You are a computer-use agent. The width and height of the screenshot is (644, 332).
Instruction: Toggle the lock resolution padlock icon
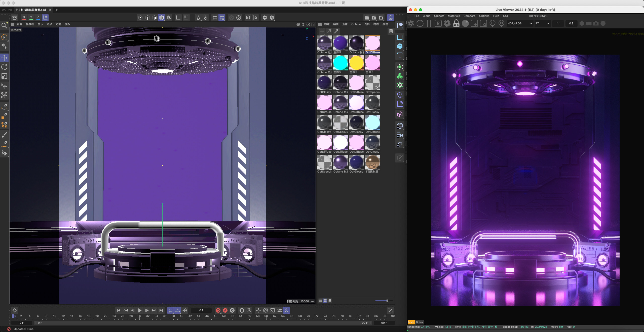(x=456, y=24)
